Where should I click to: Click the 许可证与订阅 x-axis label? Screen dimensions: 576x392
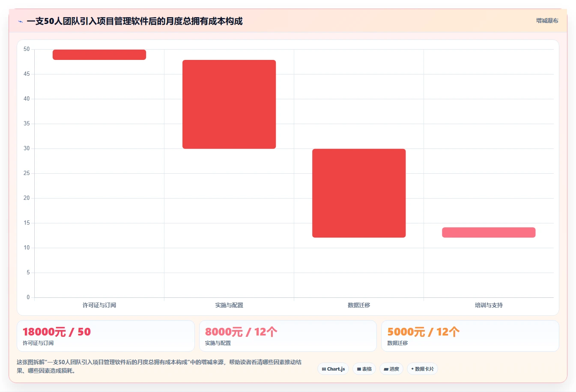tap(99, 305)
